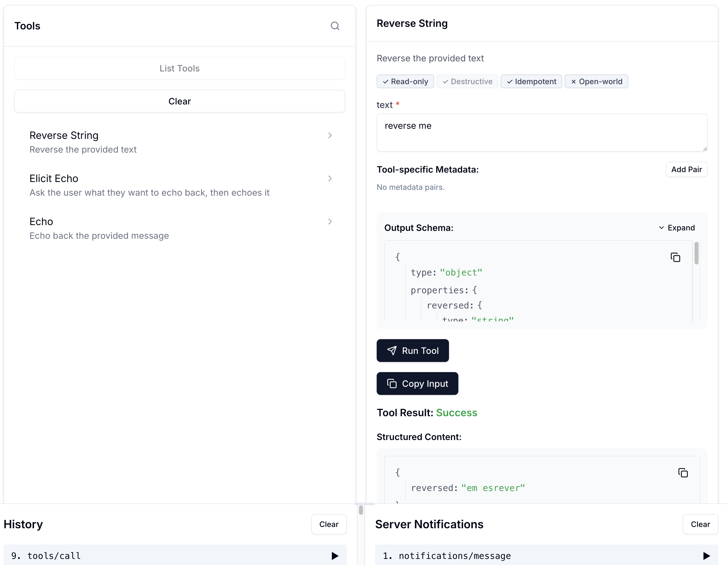Select the Elicit Echo tool row
The image size is (728, 565).
coord(179,185)
